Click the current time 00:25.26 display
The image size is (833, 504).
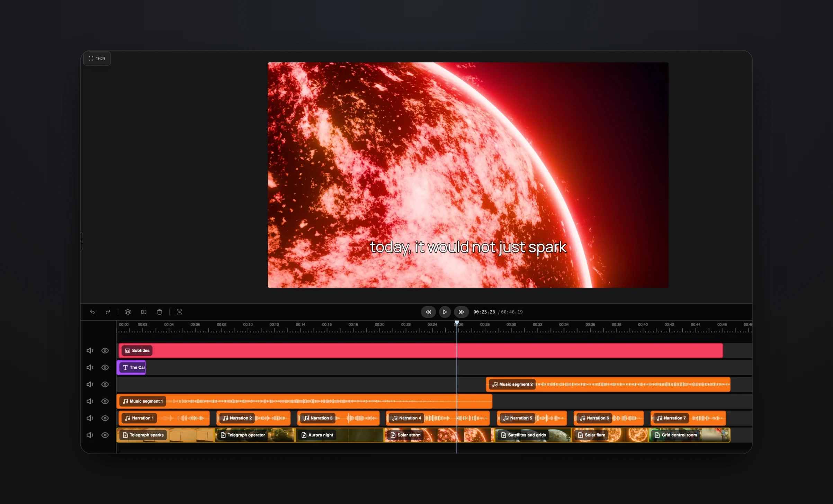(484, 312)
